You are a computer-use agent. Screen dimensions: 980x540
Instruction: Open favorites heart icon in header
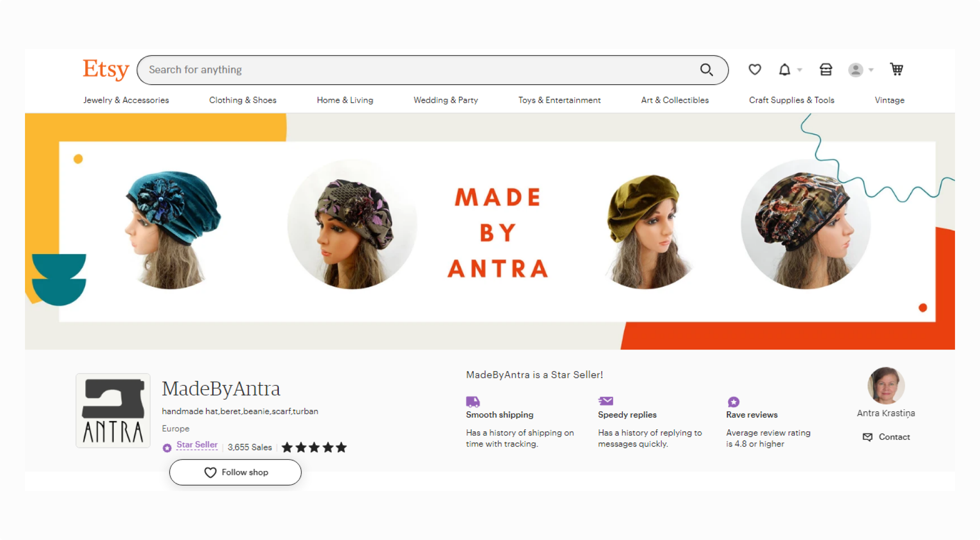755,70
